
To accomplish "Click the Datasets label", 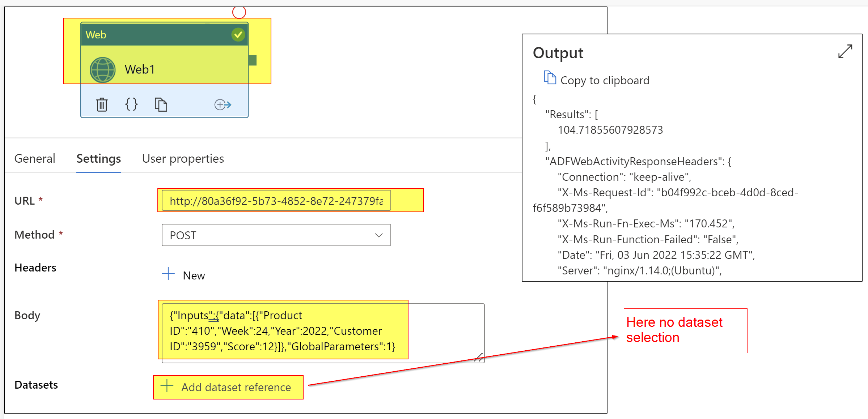I will pyautogui.click(x=36, y=385).
